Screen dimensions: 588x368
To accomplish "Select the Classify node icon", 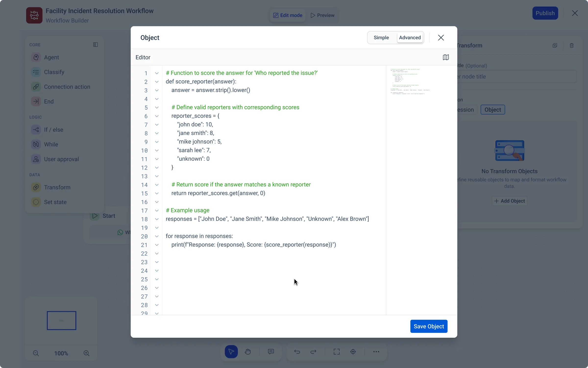I will 36,72.
